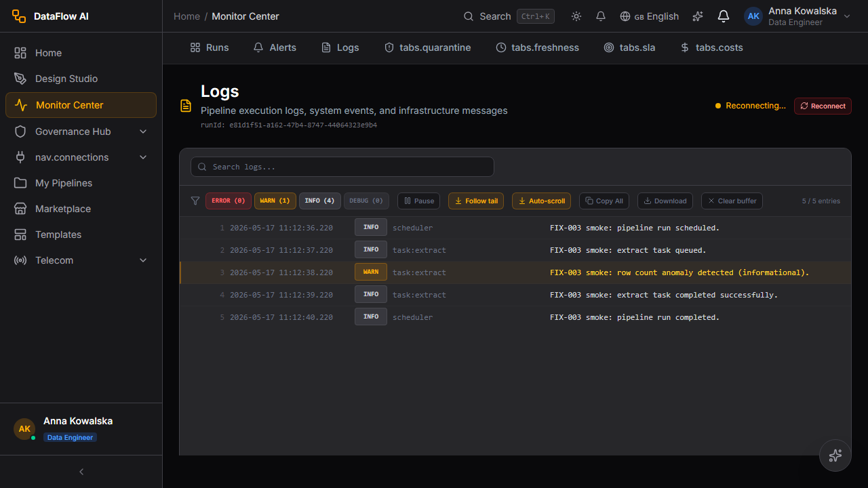Toggle Follow tail option

(476, 201)
